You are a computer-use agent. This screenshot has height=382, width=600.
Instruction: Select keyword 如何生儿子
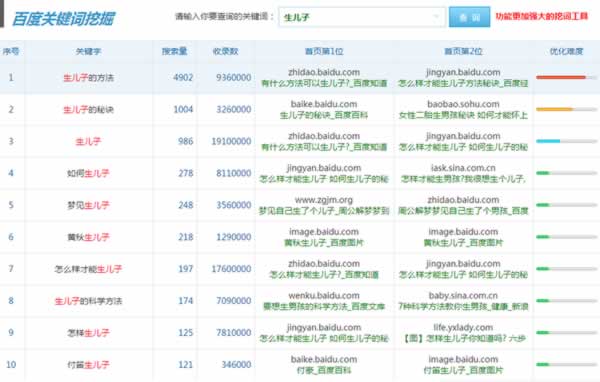click(x=88, y=173)
